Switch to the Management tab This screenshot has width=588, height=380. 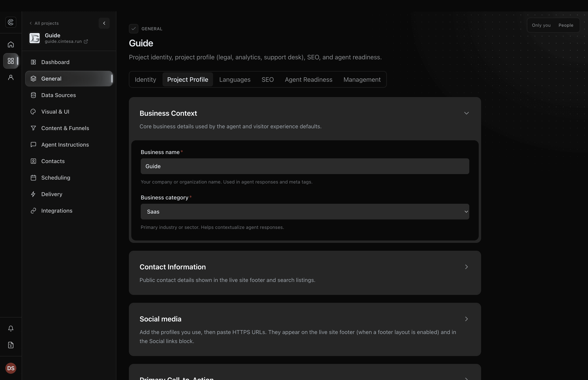[x=362, y=79]
